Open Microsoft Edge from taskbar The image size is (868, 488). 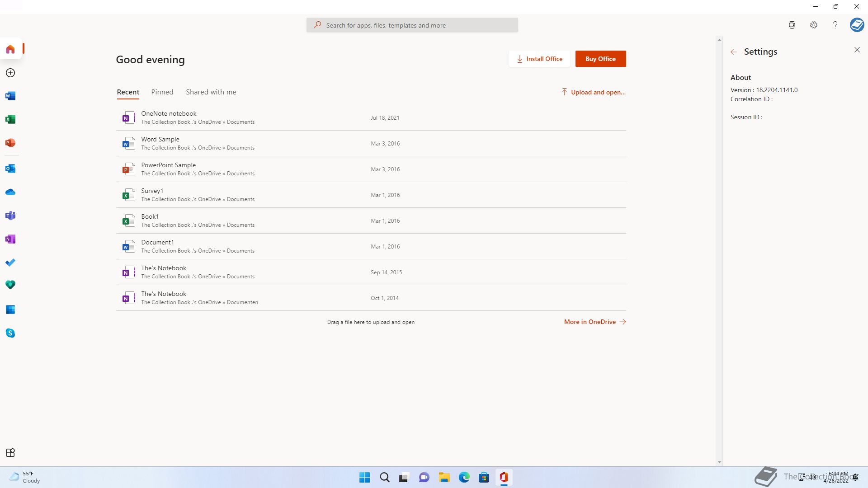click(464, 477)
